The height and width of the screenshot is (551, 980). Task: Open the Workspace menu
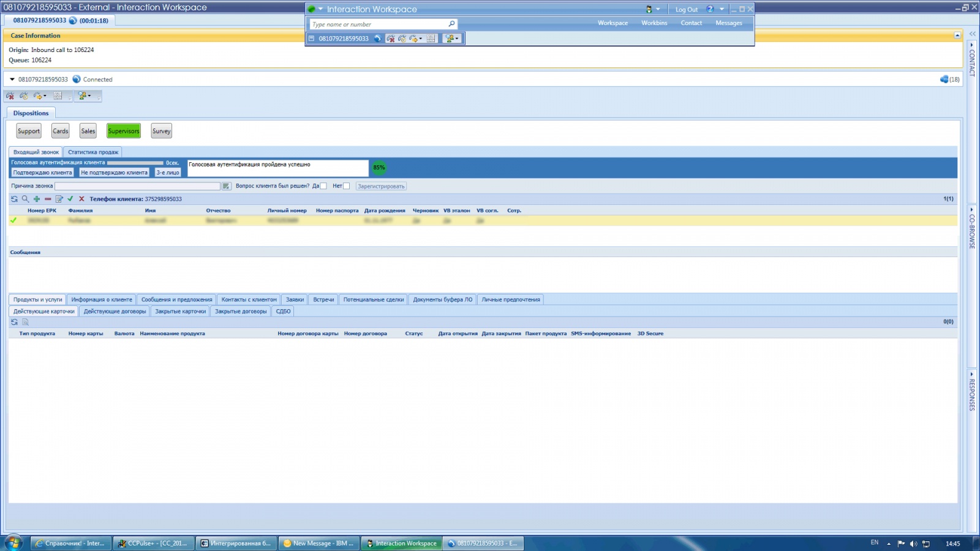(613, 23)
